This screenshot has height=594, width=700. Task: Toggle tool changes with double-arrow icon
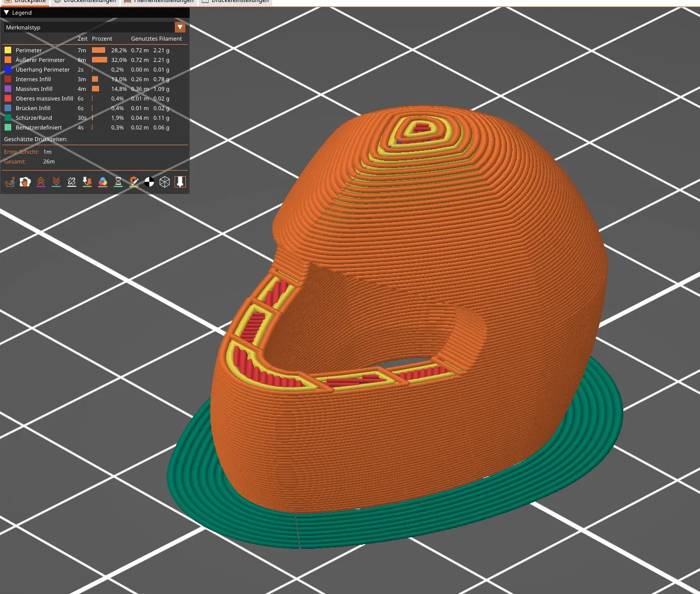click(x=87, y=182)
